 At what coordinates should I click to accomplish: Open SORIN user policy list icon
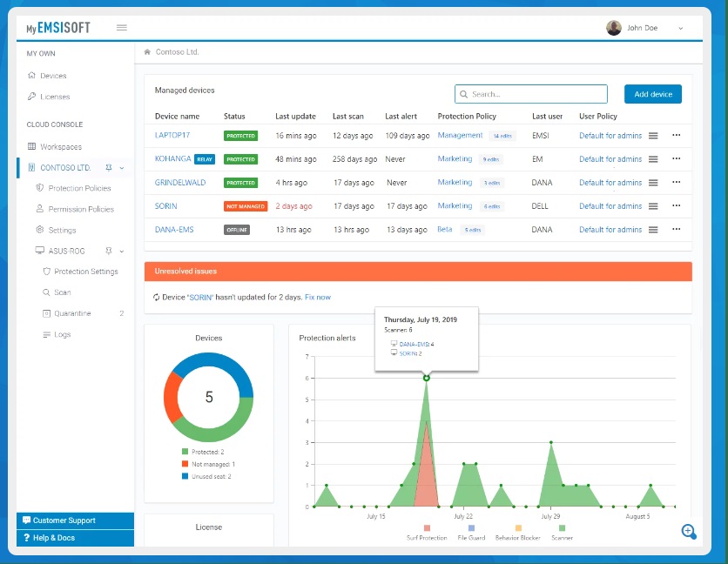[653, 206]
